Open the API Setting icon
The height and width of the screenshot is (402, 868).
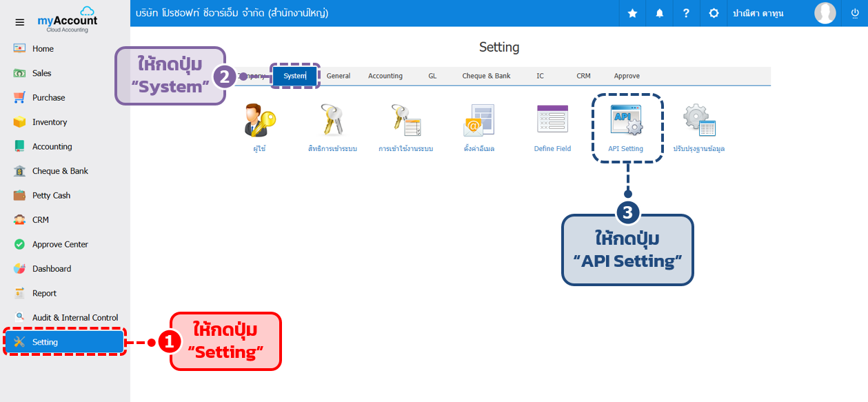point(626,121)
